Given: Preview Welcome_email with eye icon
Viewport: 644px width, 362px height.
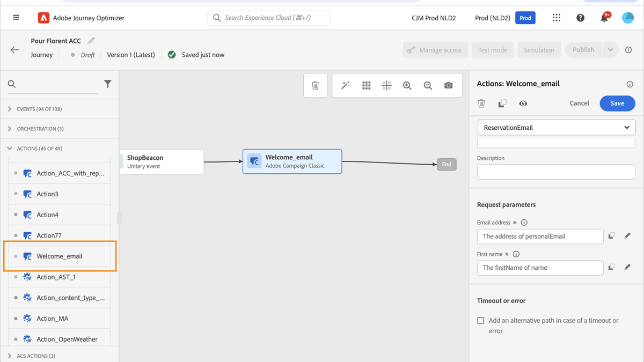Looking at the screenshot, I should [x=523, y=103].
